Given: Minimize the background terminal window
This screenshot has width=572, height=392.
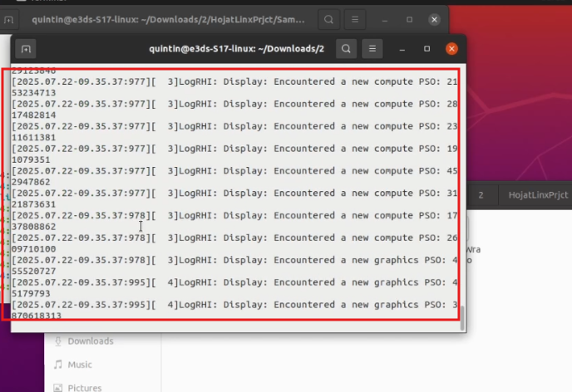Looking at the screenshot, I should tap(386, 18).
